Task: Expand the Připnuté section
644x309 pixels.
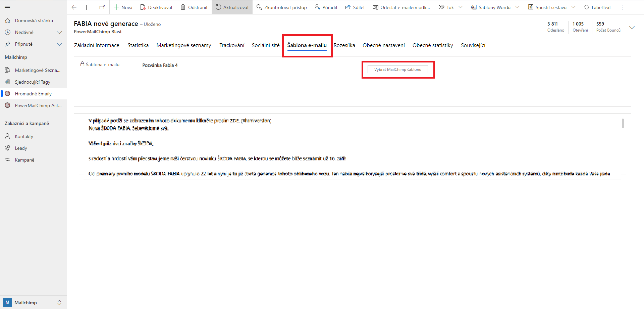Action: (59, 44)
